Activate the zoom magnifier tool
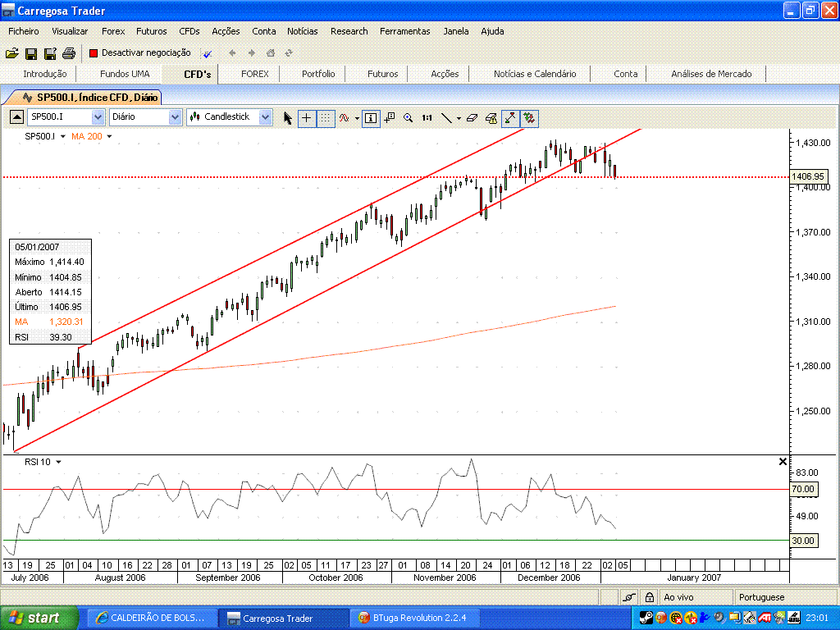840x630 pixels. [x=409, y=117]
